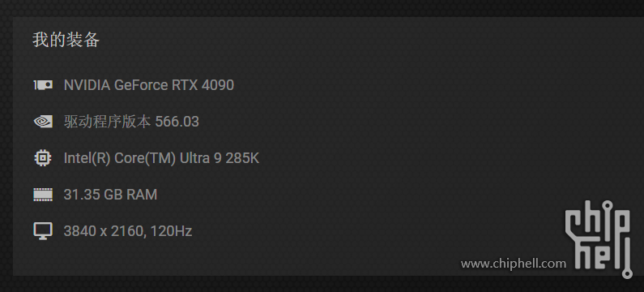
Task: Click the 3840 x 2160 resolution text
Action: 104,231
